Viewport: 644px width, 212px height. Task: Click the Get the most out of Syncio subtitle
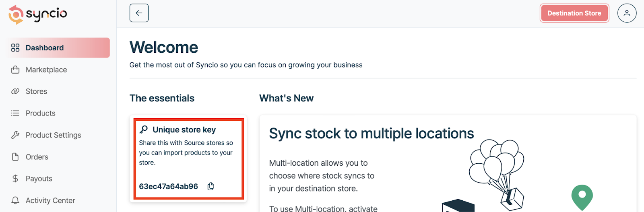click(x=246, y=65)
